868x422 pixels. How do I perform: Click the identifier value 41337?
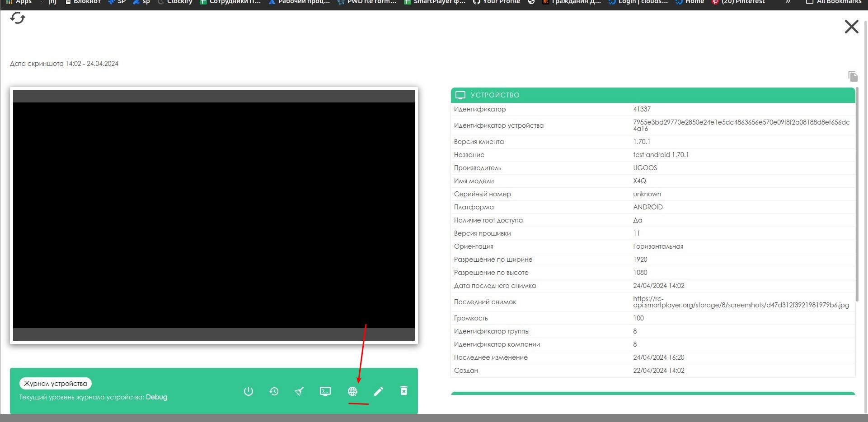[642, 109]
